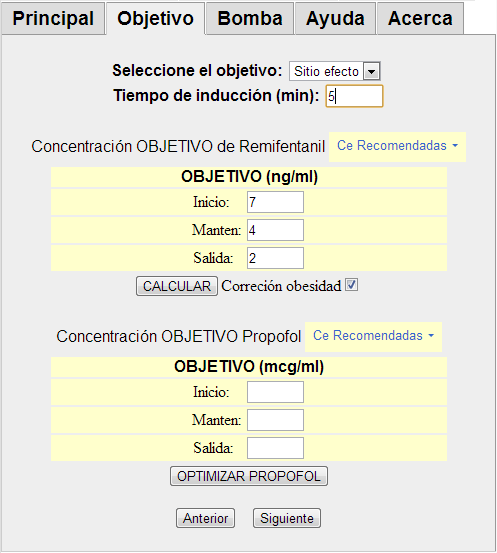This screenshot has width=497, height=553.
Task: Click the CALCULAR button
Action: [177, 286]
